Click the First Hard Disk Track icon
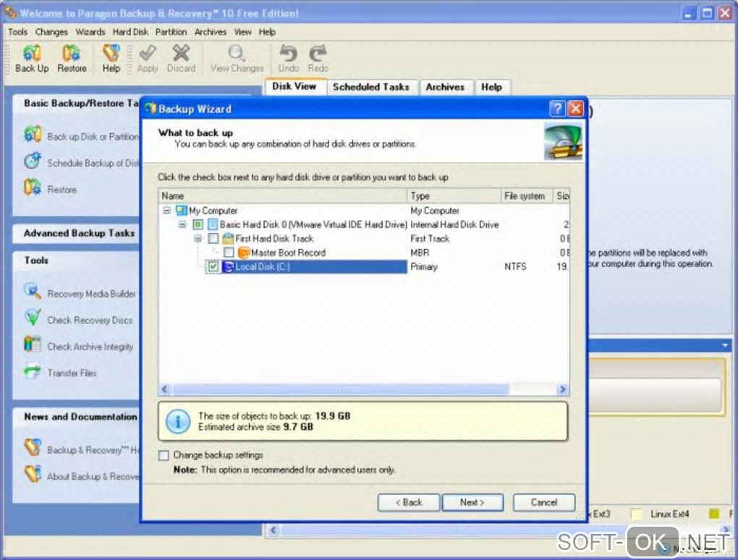This screenshot has width=738, height=560. [228, 238]
